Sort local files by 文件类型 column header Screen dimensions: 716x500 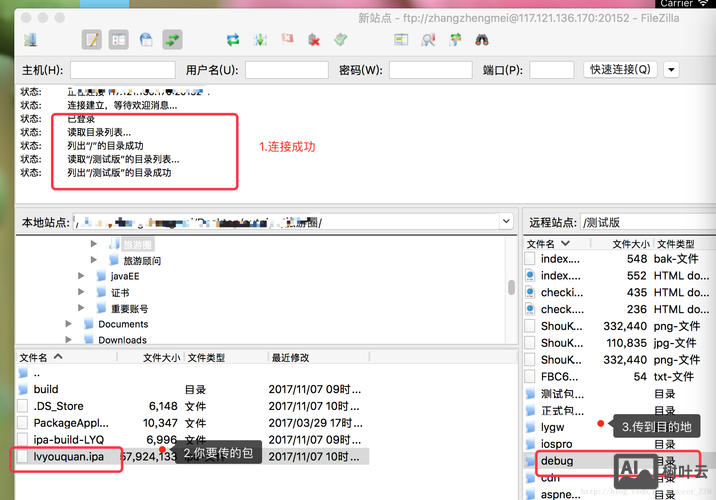pyautogui.click(x=226, y=357)
